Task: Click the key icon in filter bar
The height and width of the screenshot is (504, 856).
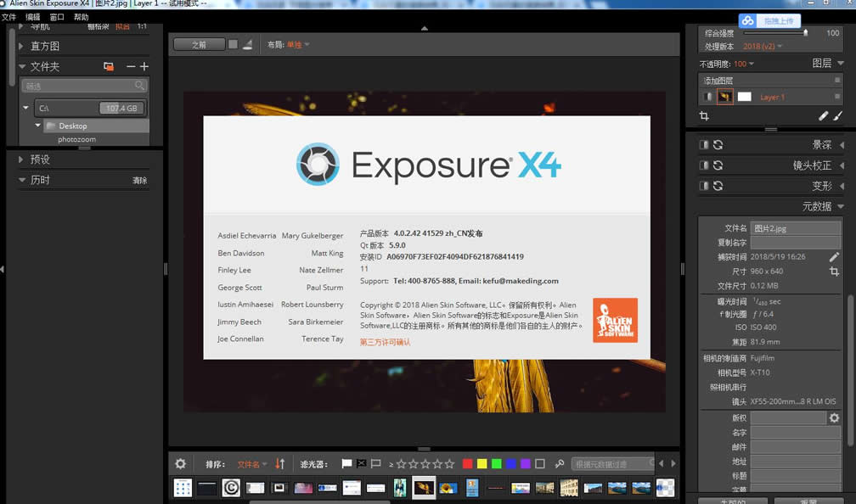Action: [x=559, y=463]
